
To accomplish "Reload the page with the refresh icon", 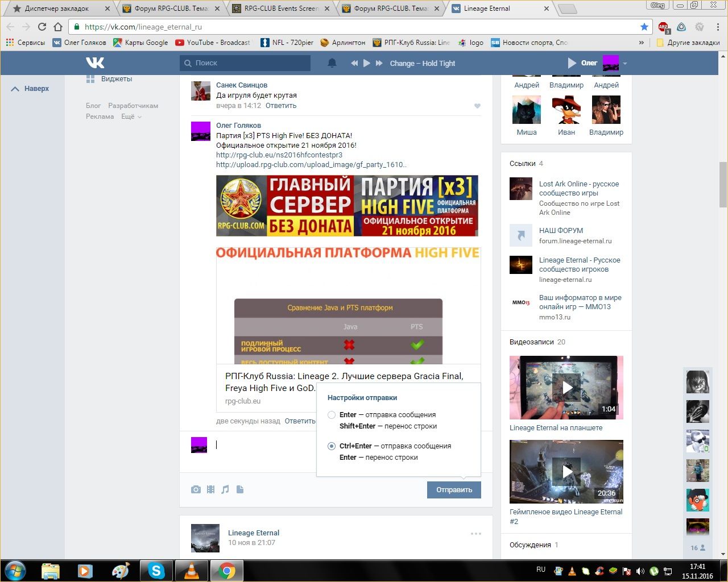I will click(42, 27).
